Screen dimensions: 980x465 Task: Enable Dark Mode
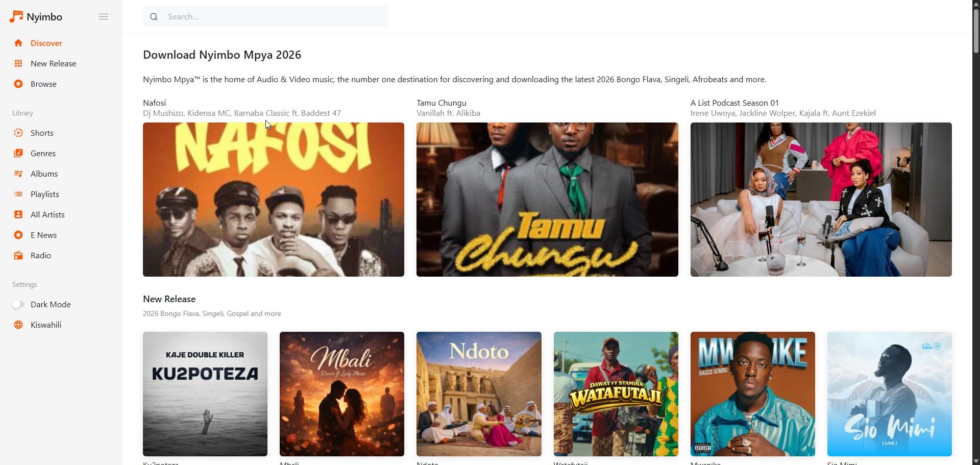point(18,304)
